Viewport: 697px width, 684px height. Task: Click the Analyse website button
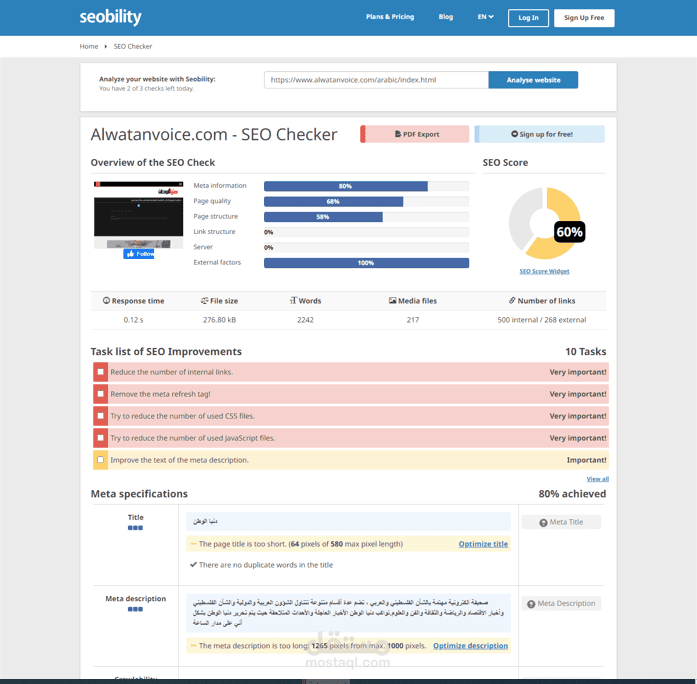click(533, 80)
